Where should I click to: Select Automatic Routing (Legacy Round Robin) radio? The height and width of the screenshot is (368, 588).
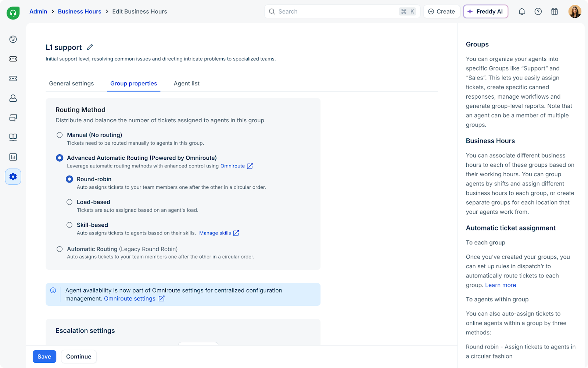[60, 249]
